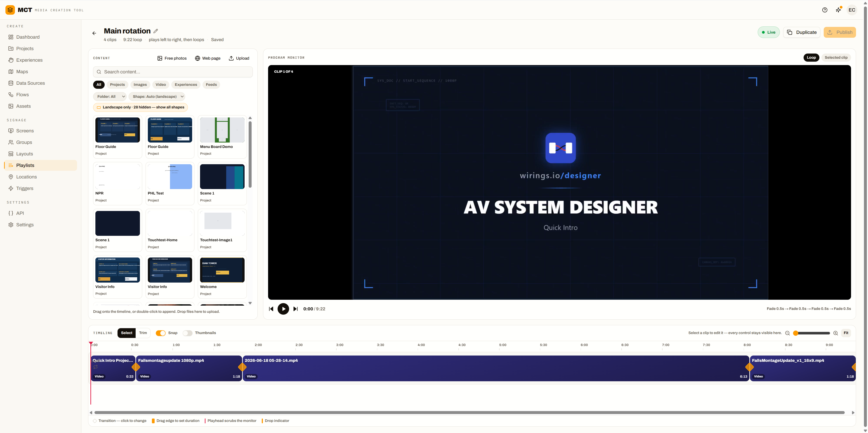868x433 pixels.
Task: Click the back arrow beside Main rotation
Action: tap(94, 33)
